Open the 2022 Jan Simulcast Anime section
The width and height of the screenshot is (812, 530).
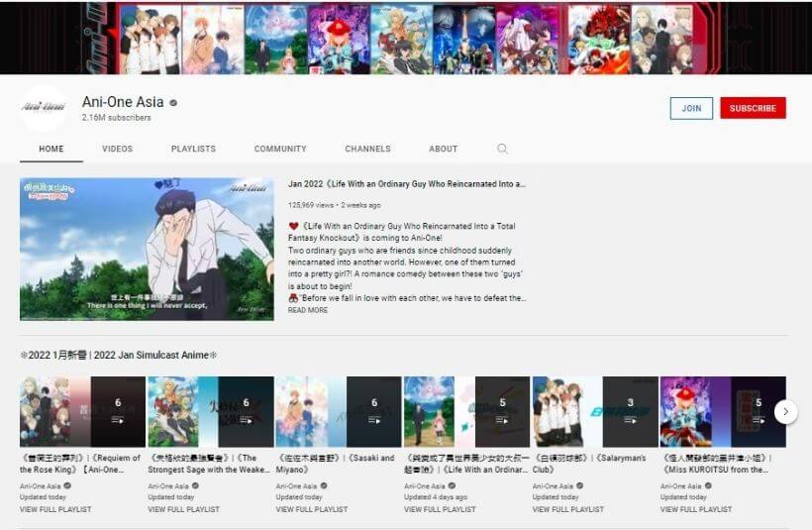[x=118, y=355]
